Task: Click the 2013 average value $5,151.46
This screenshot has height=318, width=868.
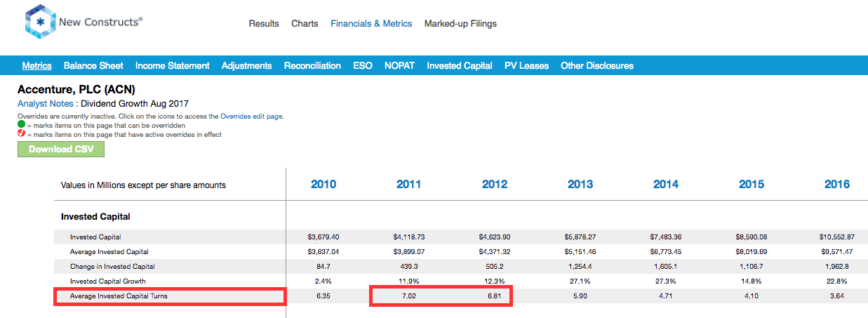Action: [580, 252]
